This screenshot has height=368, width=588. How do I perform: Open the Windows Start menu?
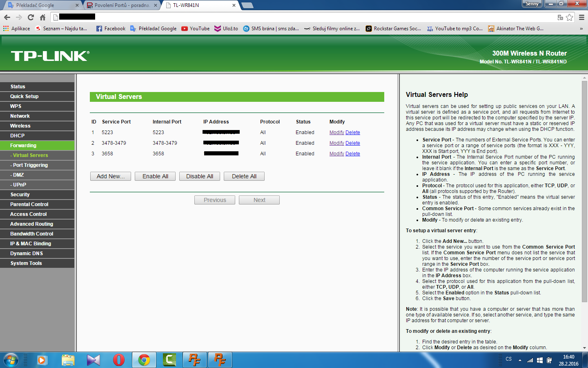[11, 360]
